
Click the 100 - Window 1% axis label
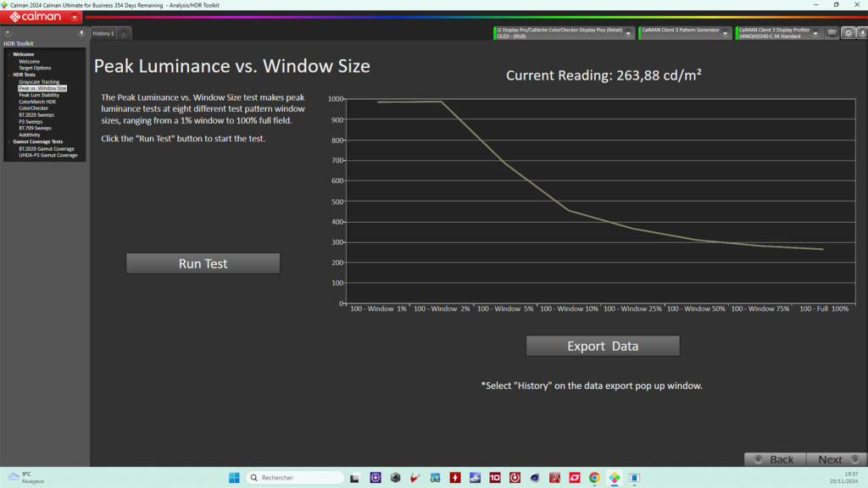pos(378,308)
